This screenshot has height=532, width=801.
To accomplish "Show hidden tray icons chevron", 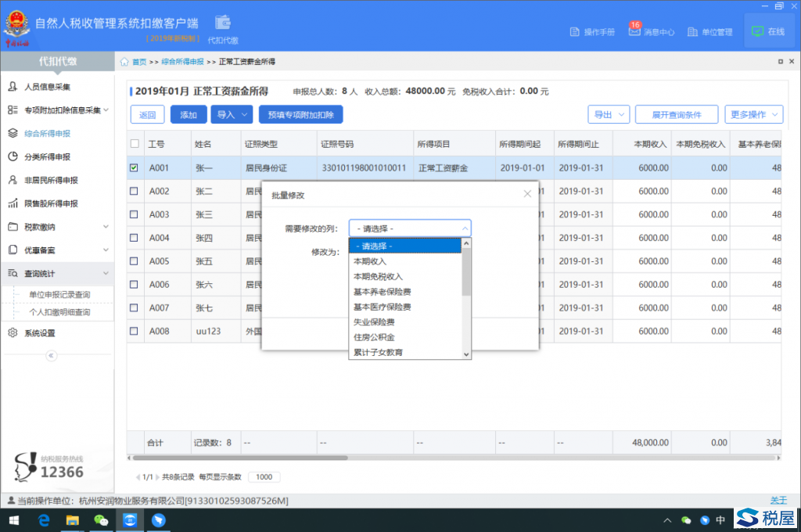I will pyautogui.click(x=667, y=520).
